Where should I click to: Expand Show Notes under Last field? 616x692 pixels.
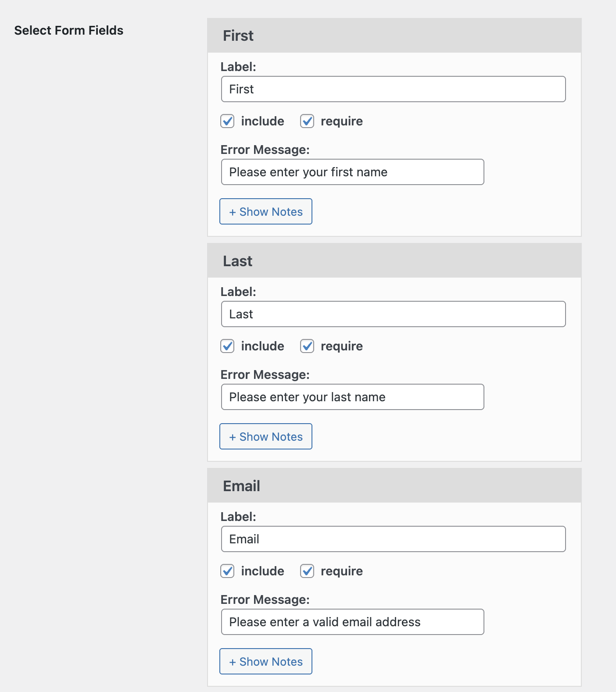click(x=266, y=436)
